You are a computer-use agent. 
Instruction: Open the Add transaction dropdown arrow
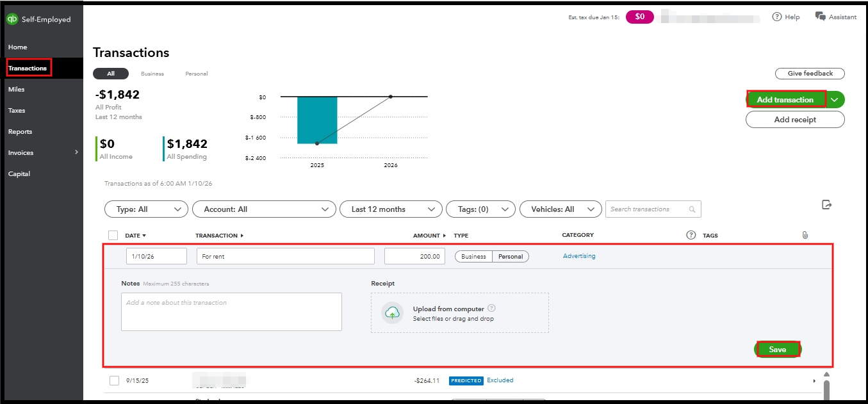tap(835, 100)
